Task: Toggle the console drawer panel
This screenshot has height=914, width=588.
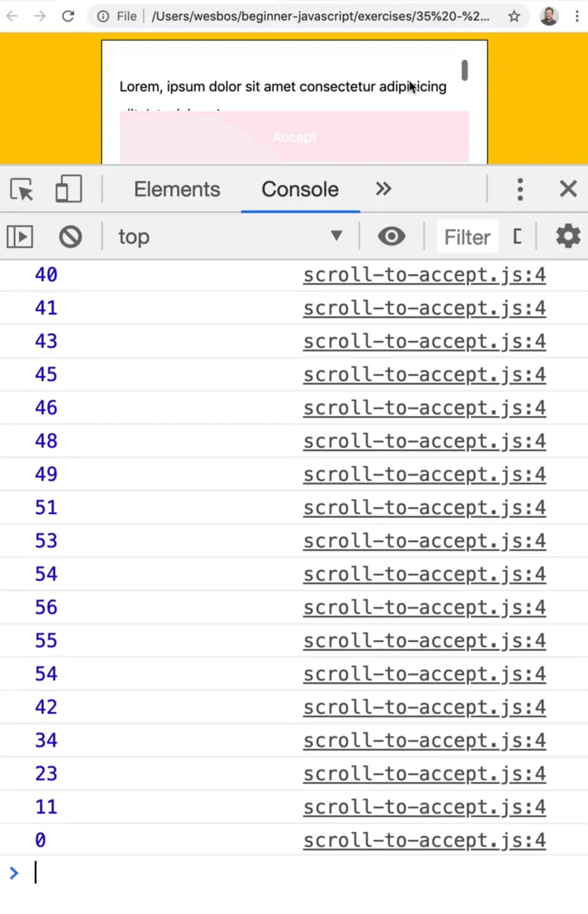Action: [x=19, y=236]
